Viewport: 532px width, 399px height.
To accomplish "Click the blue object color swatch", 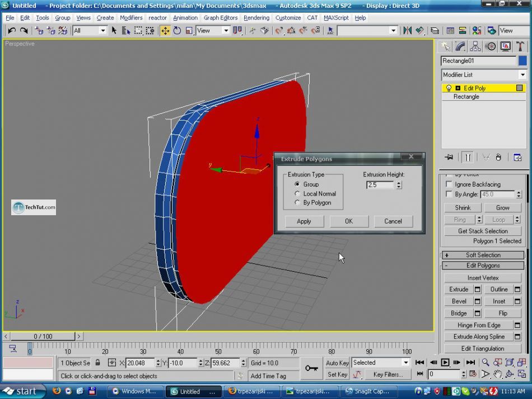I will 522,61.
